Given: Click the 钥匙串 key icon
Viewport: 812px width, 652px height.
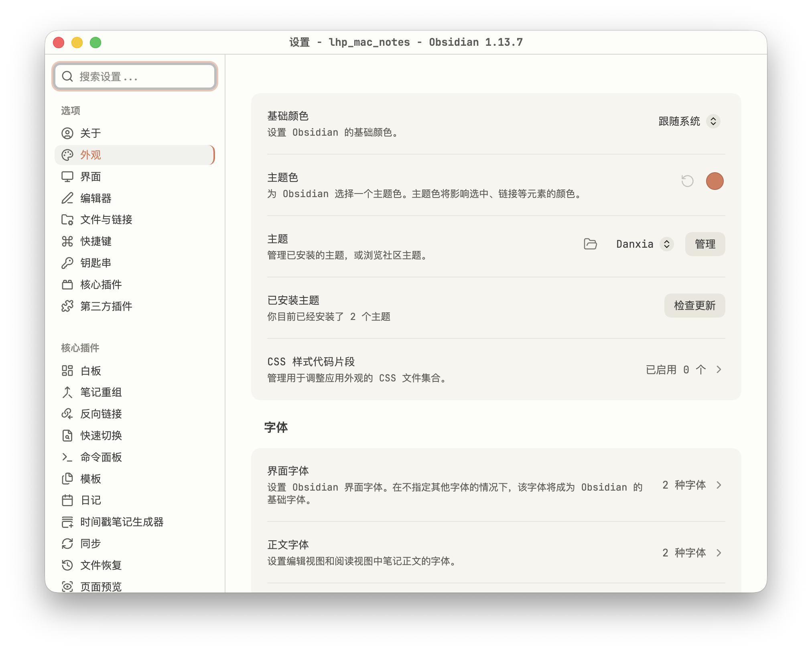Looking at the screenshot, I should click(67, 263).
